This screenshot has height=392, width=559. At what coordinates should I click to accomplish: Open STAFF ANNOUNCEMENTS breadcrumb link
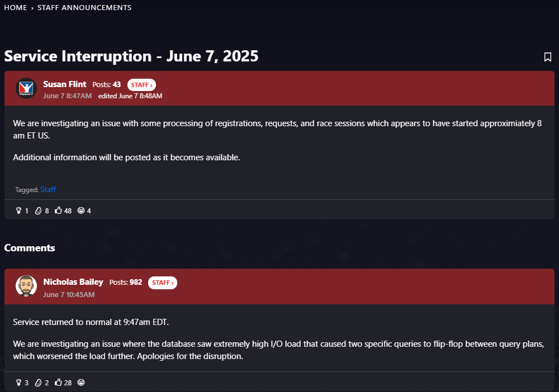tap(84, 7)
